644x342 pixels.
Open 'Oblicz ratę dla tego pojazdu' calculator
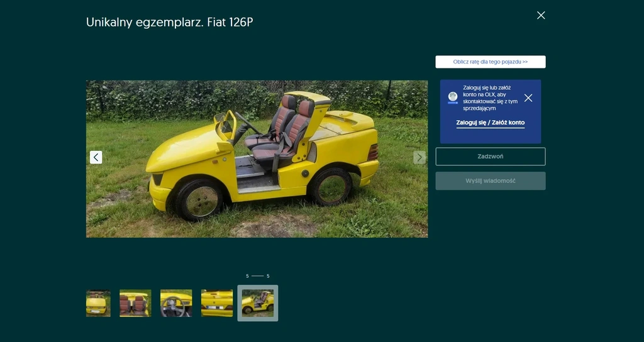(491, 62)
